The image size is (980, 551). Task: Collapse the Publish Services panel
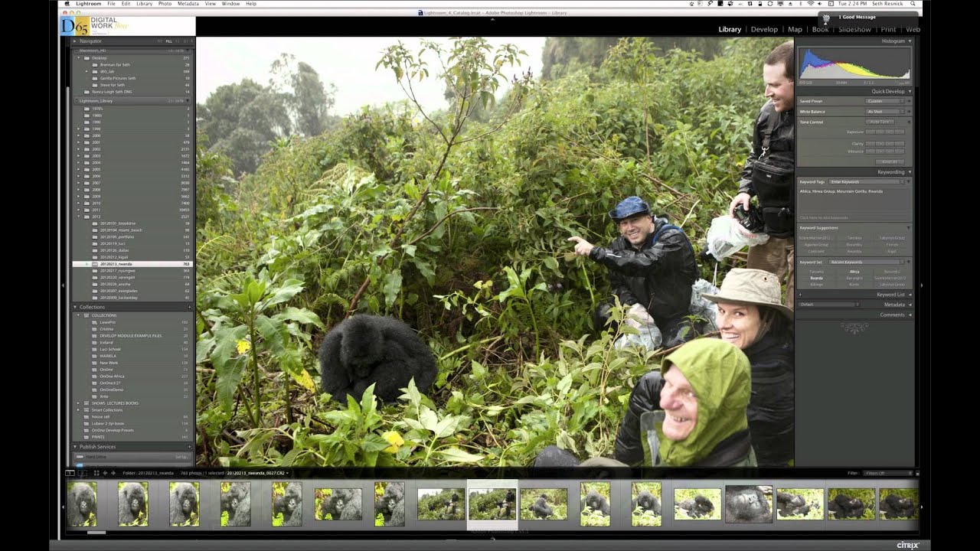(x=76, y=446)
